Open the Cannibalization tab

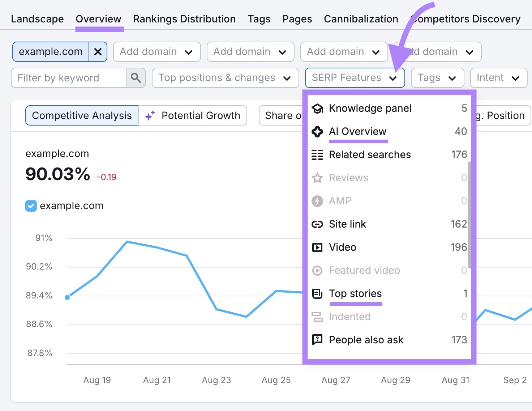point(361,19)
